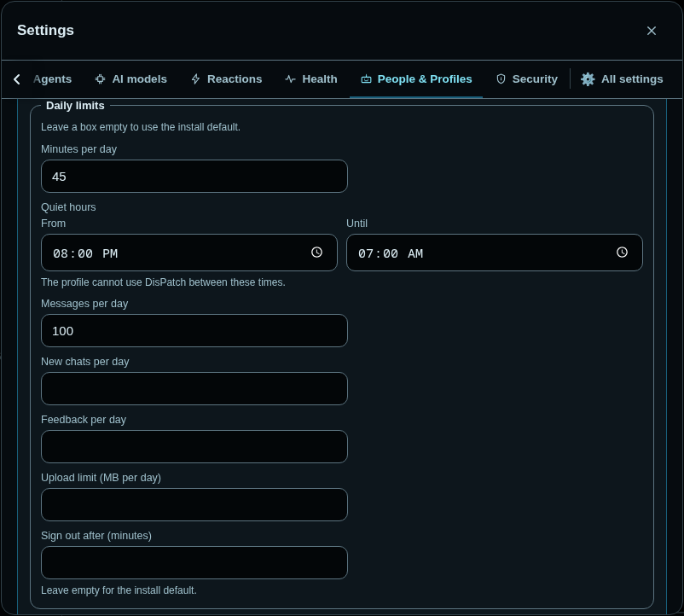The height and width of the screenshot is (616, 684).
Task: Open the Reactions tab
Action: [227, 79]
